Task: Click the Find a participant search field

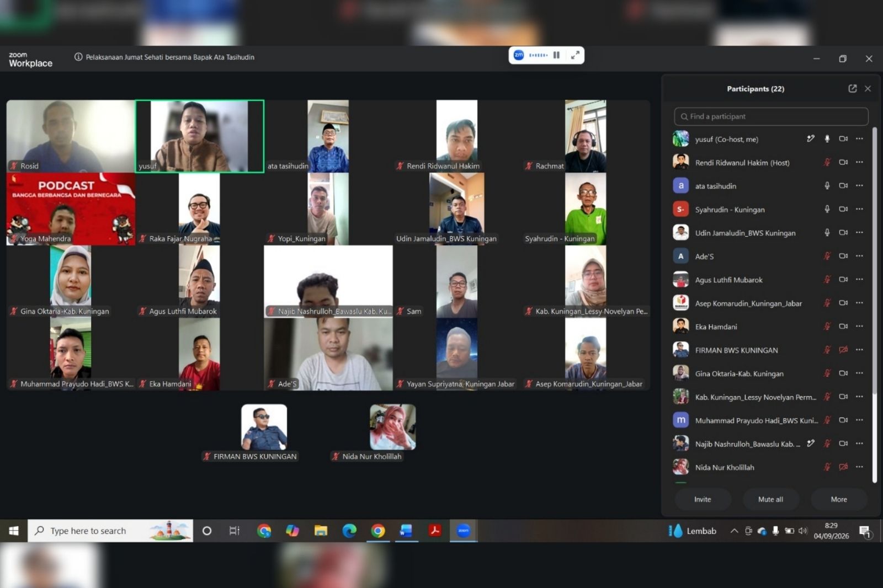Action: (x=771, y=116)
